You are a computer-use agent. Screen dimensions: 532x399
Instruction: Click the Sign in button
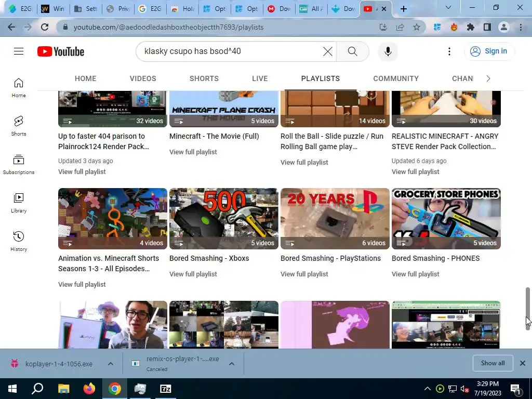pyautogui.click(x=489, y=51)
